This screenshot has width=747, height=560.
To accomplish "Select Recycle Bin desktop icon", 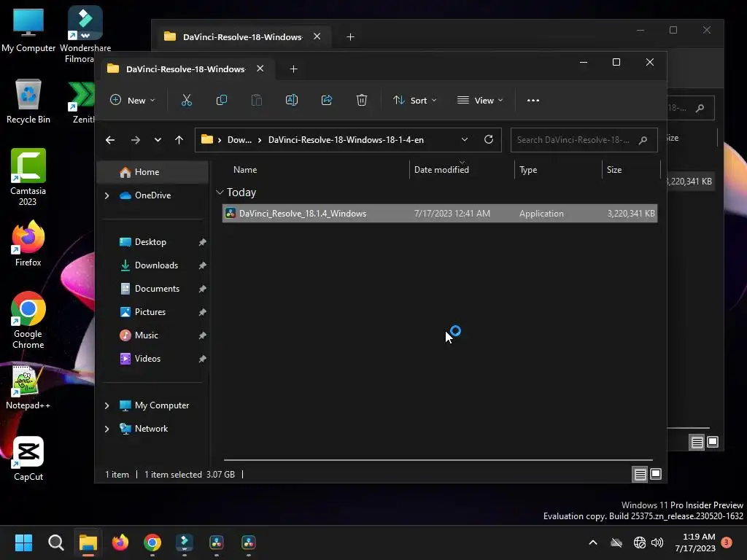I will 28,101.
